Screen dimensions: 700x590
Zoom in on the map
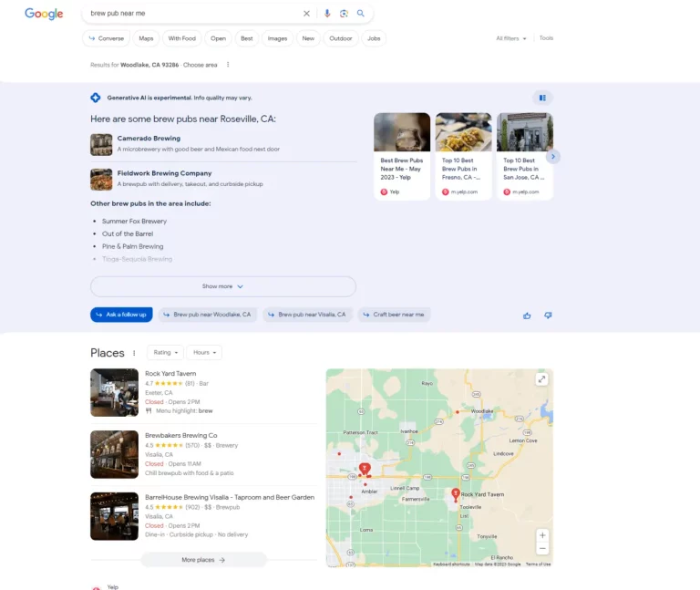click(x=542, y=535)
